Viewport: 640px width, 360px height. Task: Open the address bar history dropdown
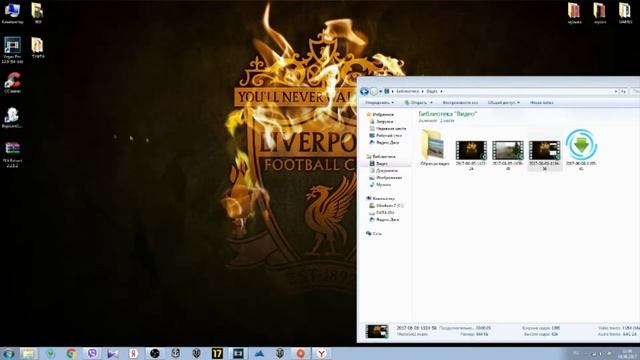616,91
